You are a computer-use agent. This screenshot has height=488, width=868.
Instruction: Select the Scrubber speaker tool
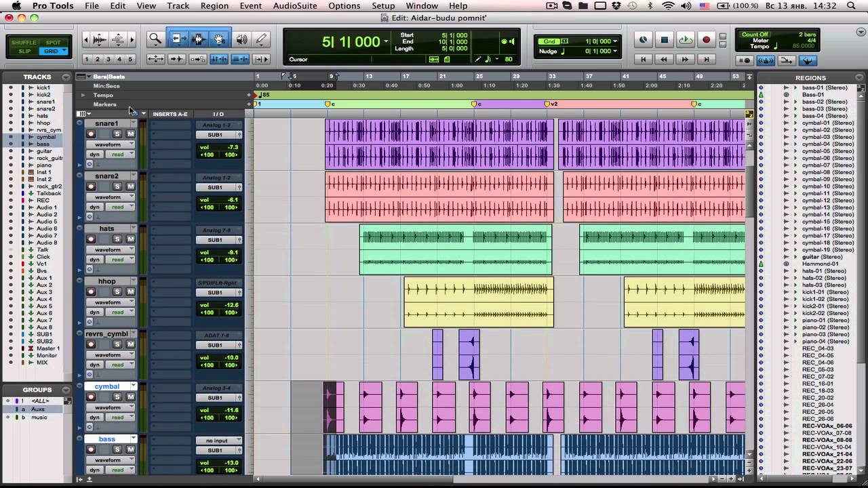(241, 39)
